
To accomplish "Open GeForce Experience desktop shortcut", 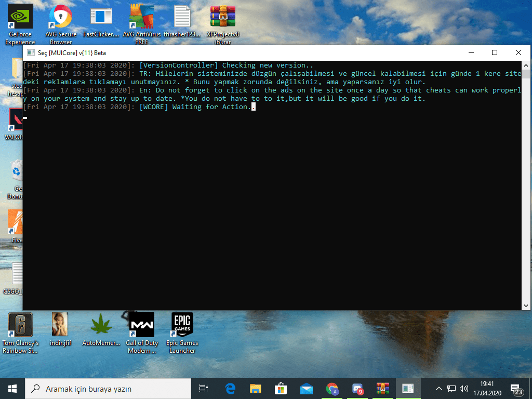I will click(20, 24).
